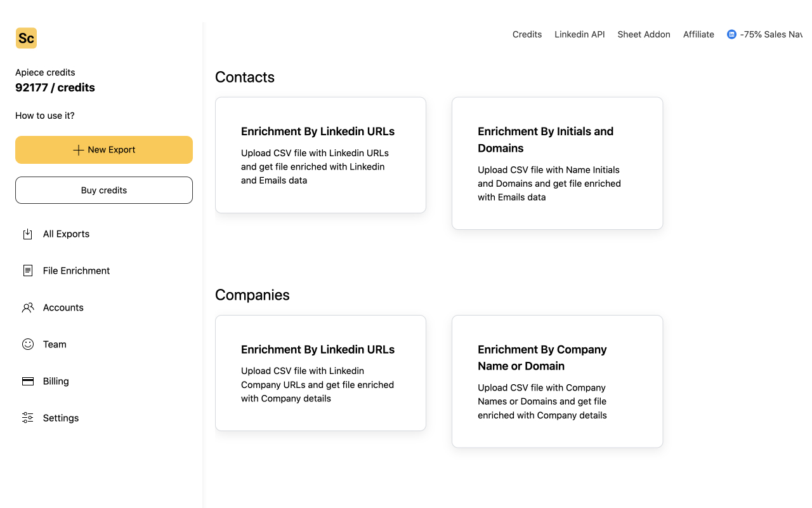Open Billing using the card icon
This screenshot has width=812, height=508.
pyautogui.click(x=27, y=381)
